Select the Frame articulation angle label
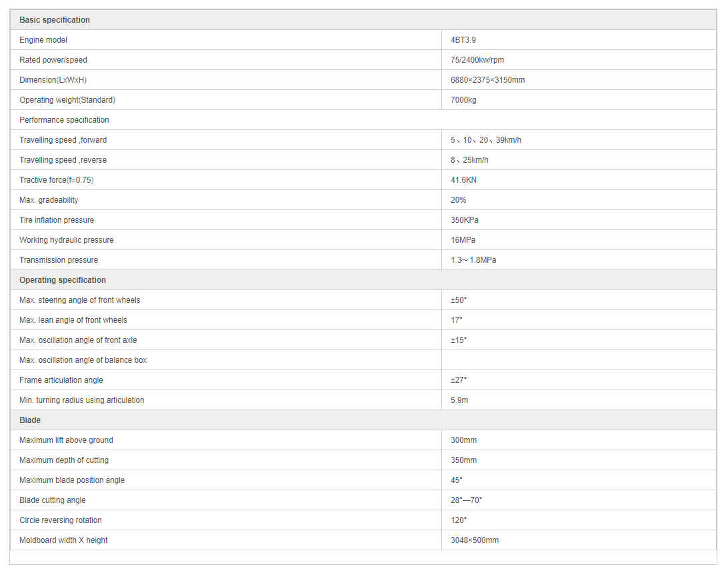 61,380
